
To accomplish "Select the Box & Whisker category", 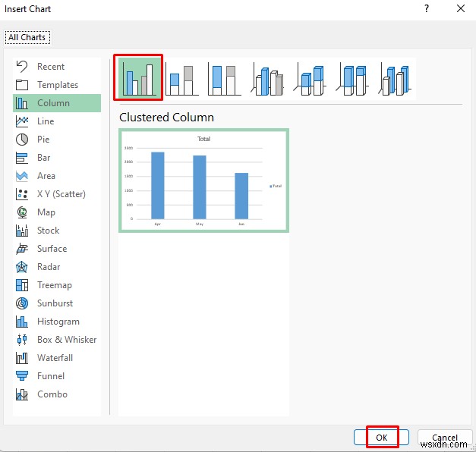I will click(57, 340).
